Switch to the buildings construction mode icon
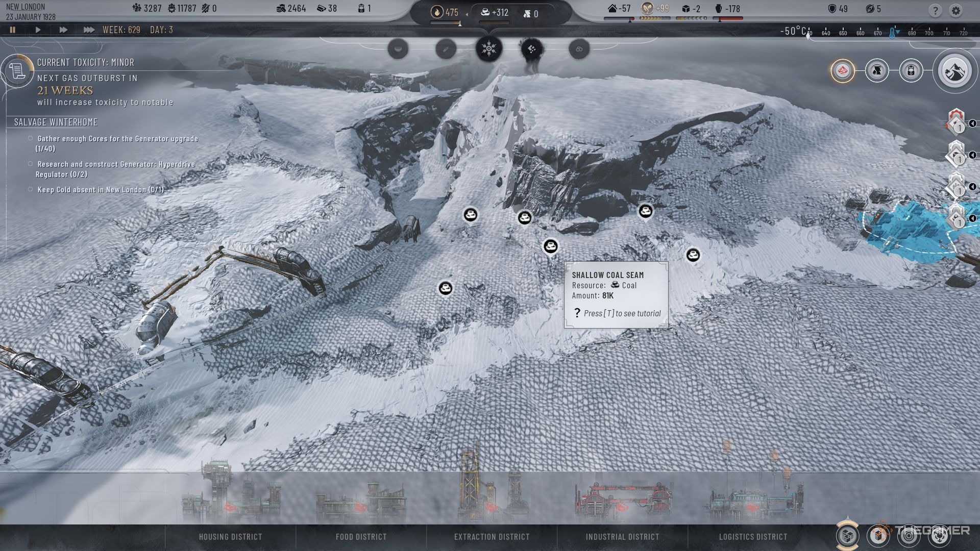 [879, 535]
